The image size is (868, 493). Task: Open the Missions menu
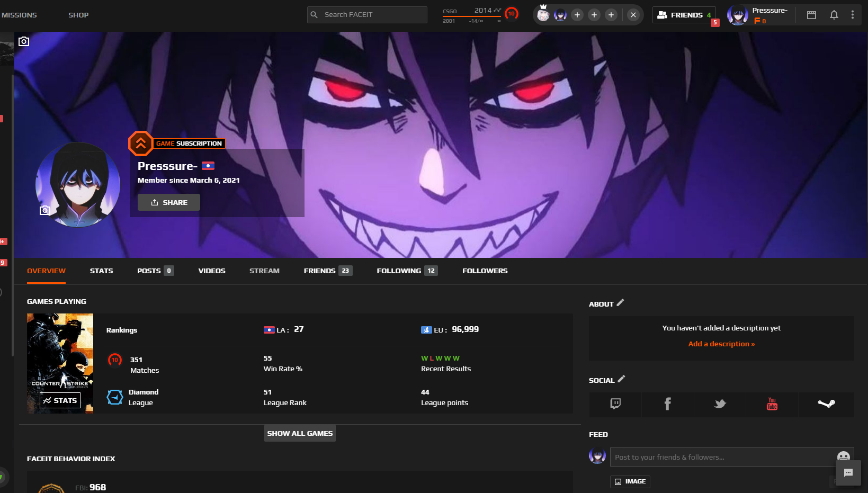(19, 15)
